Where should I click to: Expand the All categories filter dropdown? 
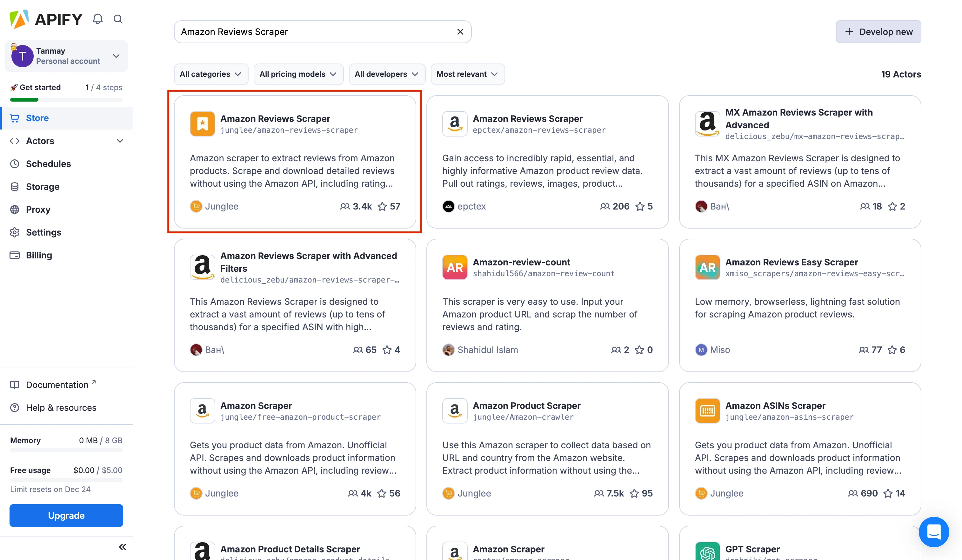pos(211,74)
